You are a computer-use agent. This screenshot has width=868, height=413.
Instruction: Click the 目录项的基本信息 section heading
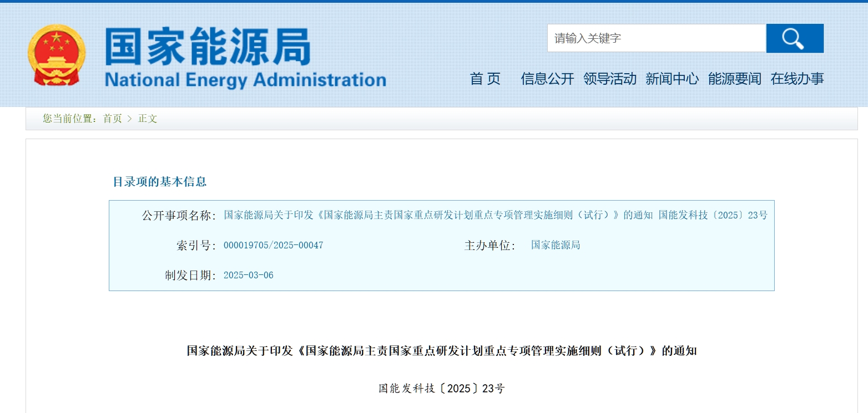point(159,182)
